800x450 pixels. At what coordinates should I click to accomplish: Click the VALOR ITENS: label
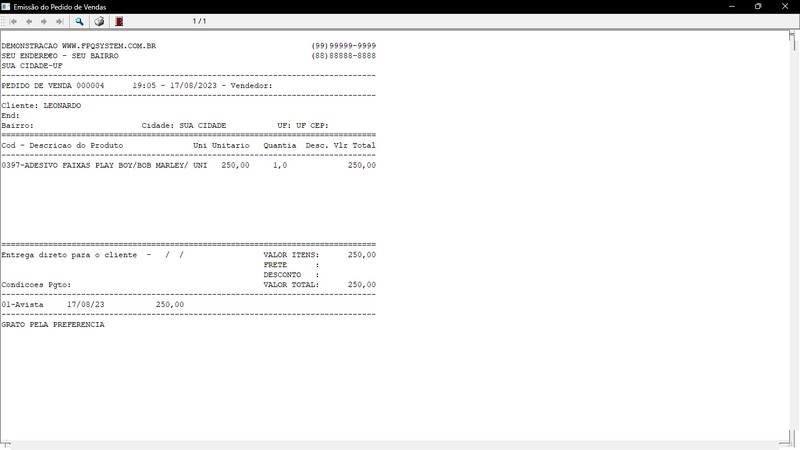[x=291, y=255]
